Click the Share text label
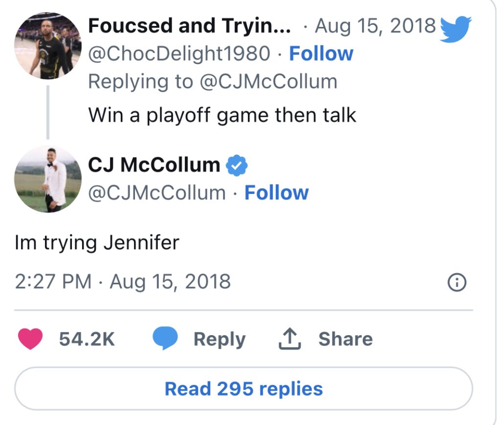 (345, 339)
